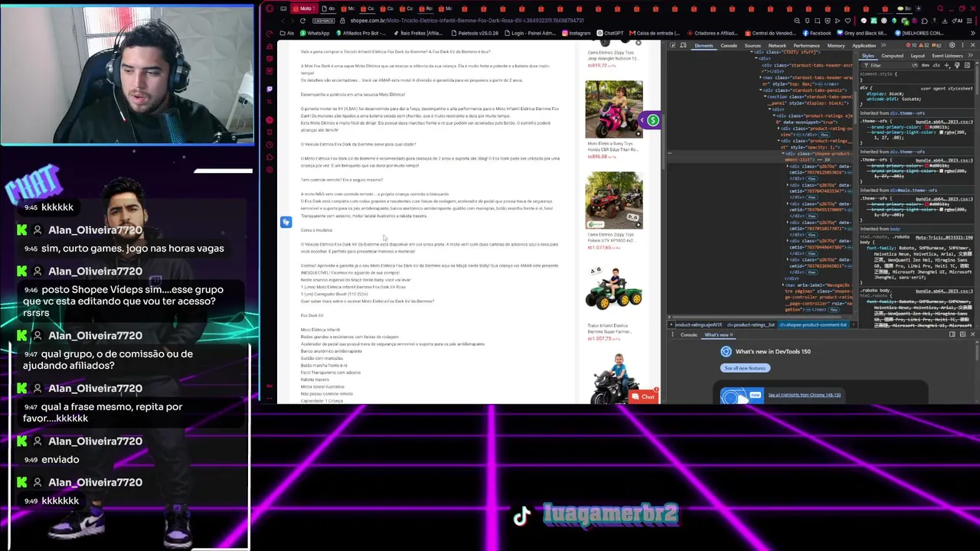Select div.shopee-product-comment-list breadcrumb
980x551 pixels.
point(813,324)
